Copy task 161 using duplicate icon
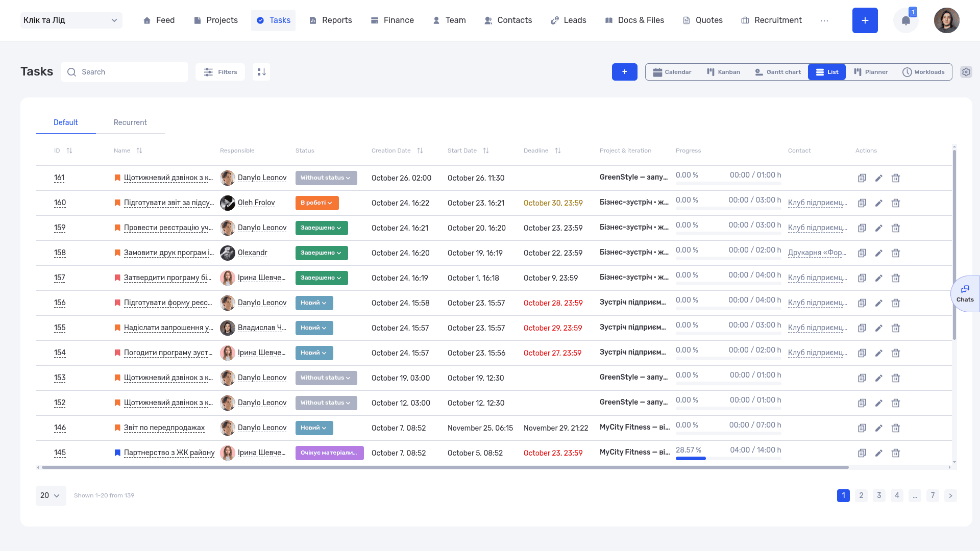Screen dimensions: 980x551 862,178
